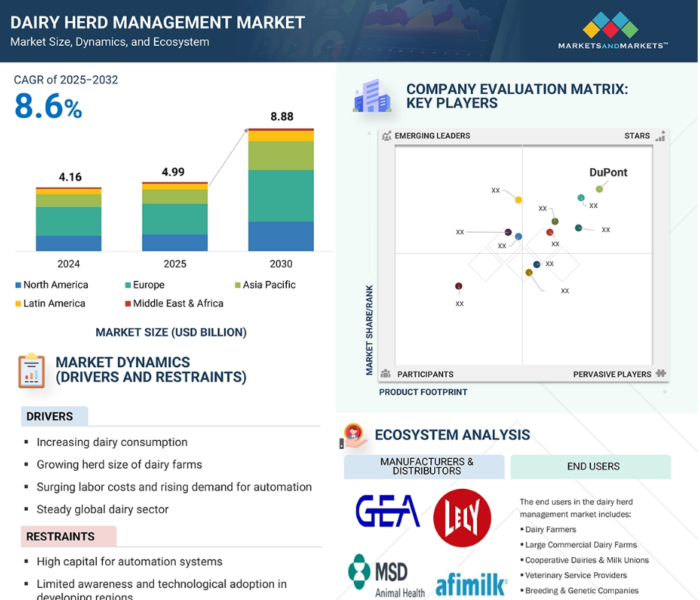The image size is (700, 600).
Task: Click the 'Increasing dairy consumption' driver
Action: (x=112, y=442)
